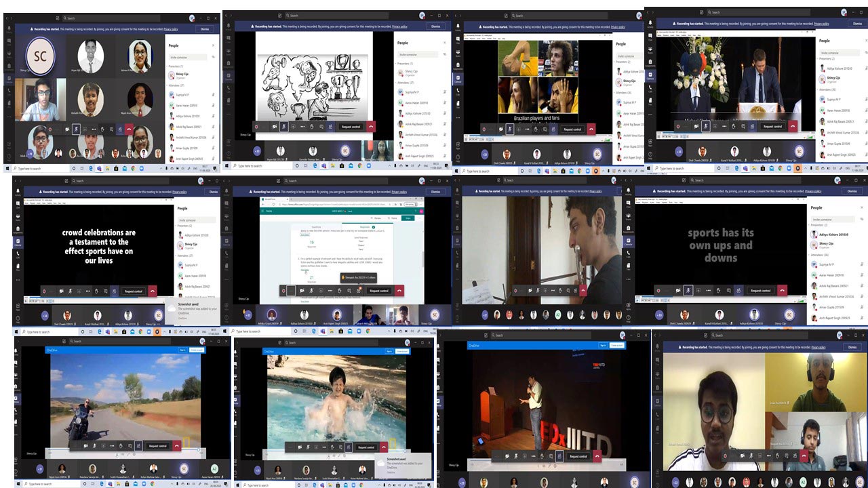Click participants icon in Forms quiz window toolbar
This screenshot has width=868, height=488.
[x=359, y=291]
